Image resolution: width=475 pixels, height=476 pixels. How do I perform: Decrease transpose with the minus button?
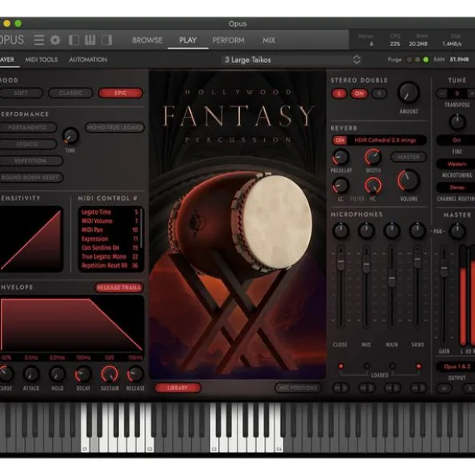(442, 93)
